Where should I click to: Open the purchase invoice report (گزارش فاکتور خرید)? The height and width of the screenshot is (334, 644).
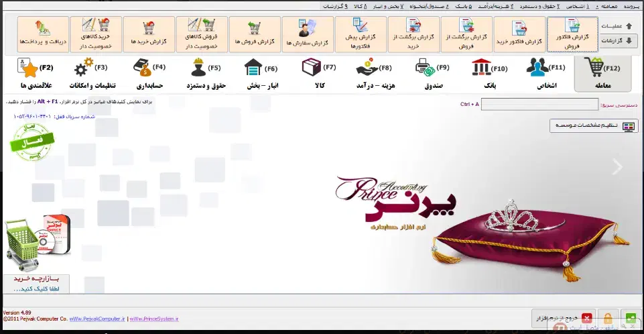(519, 34)
